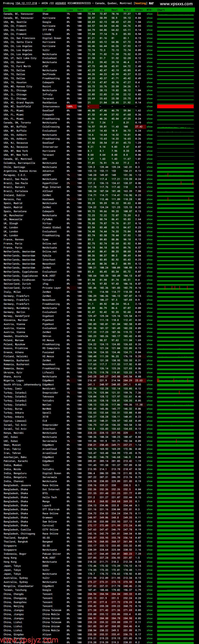Viewport: 199px width, 644px height.
Task: Select 'Azerbaijan, Baku' geo cell
Action: click(x=15, y=457)
